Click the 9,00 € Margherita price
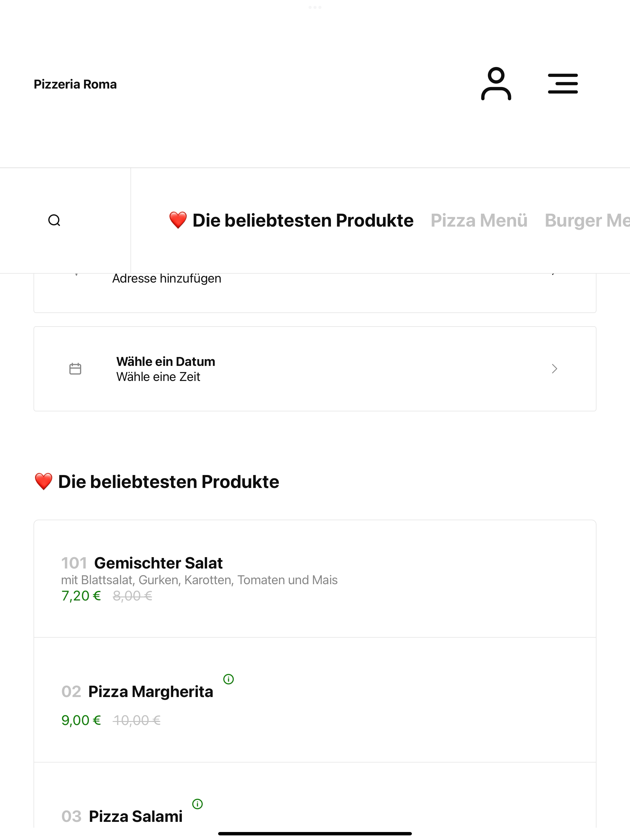The width and height of the screenshot is (630, 840). click(81, 720)
